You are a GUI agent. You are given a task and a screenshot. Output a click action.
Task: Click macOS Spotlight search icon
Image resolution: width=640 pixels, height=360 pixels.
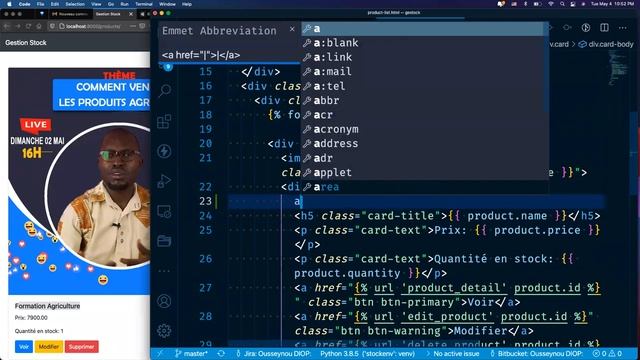[x=562, y=4]
